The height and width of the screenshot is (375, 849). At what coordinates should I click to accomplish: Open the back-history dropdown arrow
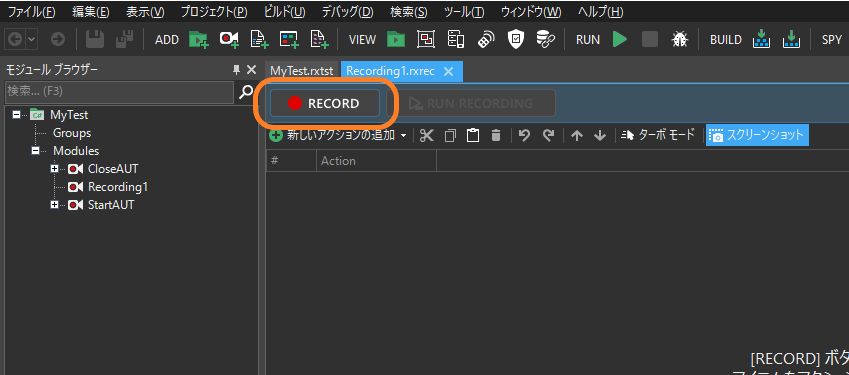(31, 39)
